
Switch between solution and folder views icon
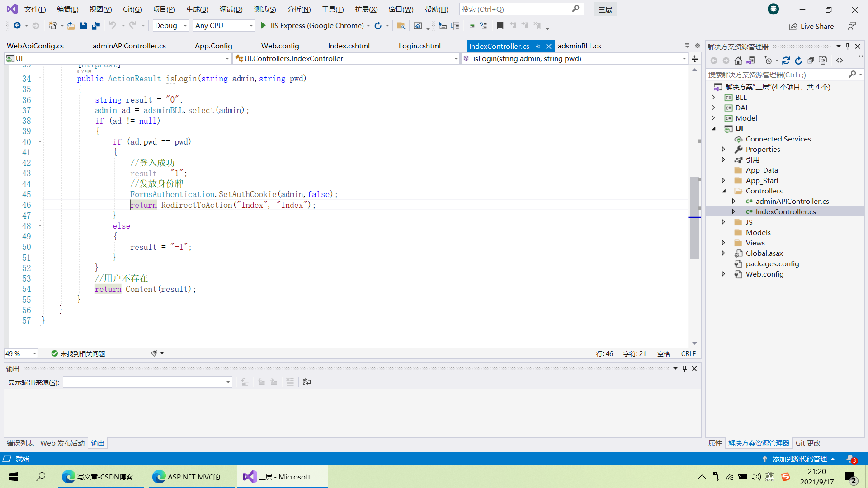750,61
